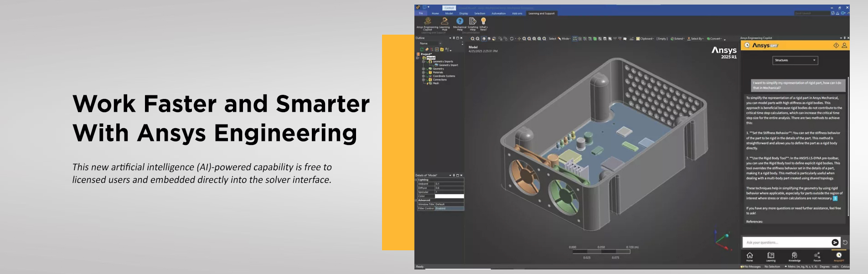Click the Quick Launch search box
This screenshot has height=274, width=868.
[x=812, y=13]
